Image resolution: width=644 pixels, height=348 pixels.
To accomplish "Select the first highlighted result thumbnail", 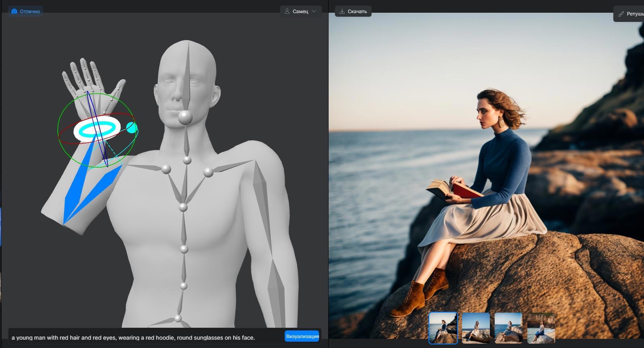I will pos(443,328).
